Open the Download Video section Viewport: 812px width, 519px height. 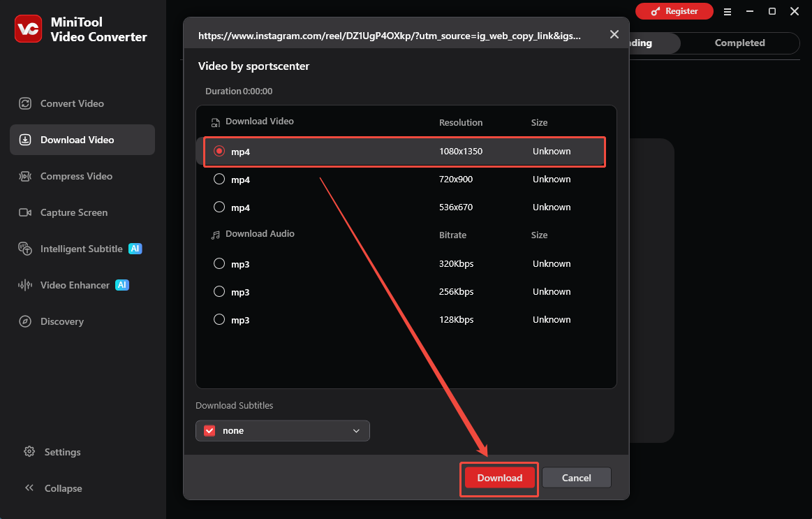tap(82, 140)
